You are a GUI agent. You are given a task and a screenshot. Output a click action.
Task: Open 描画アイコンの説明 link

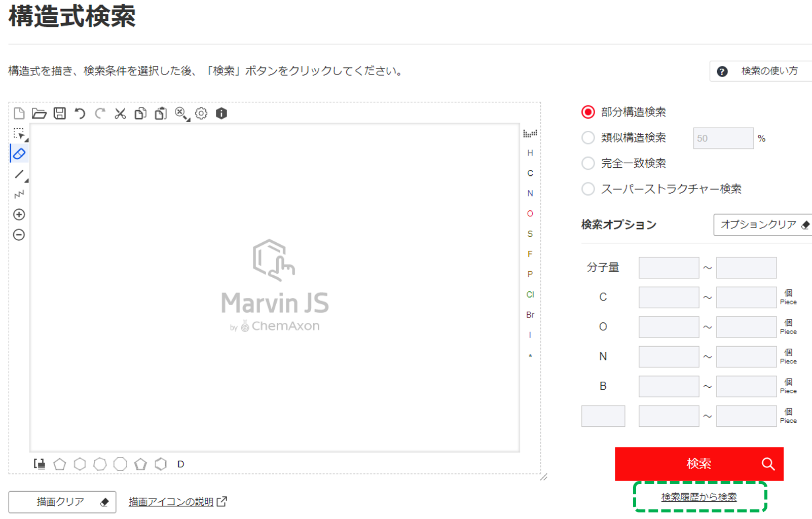pyautogui.click(x=177, y=502)
